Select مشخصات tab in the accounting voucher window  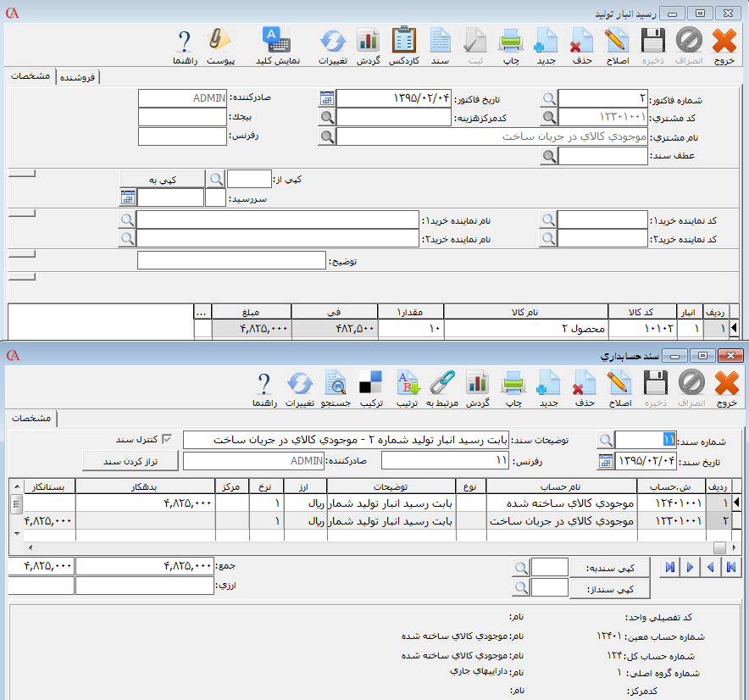tap(30, 419)
